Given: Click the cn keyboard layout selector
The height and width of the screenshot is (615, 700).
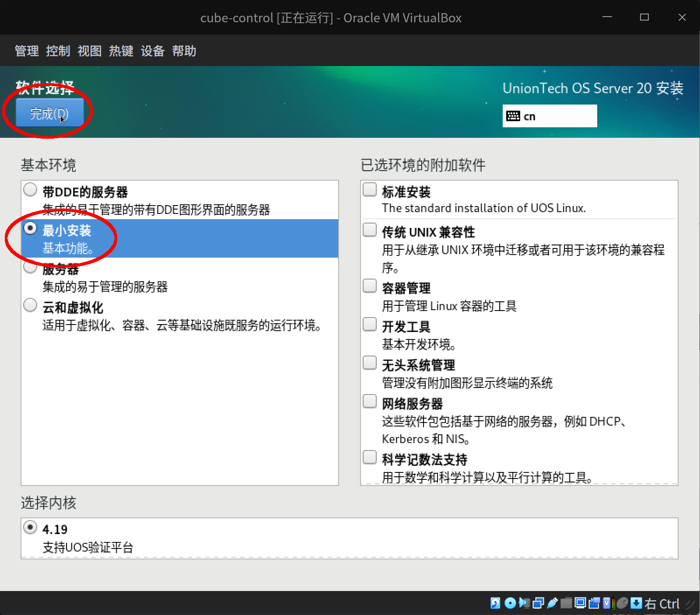Looking at the screenshot, I should (549, 116).
